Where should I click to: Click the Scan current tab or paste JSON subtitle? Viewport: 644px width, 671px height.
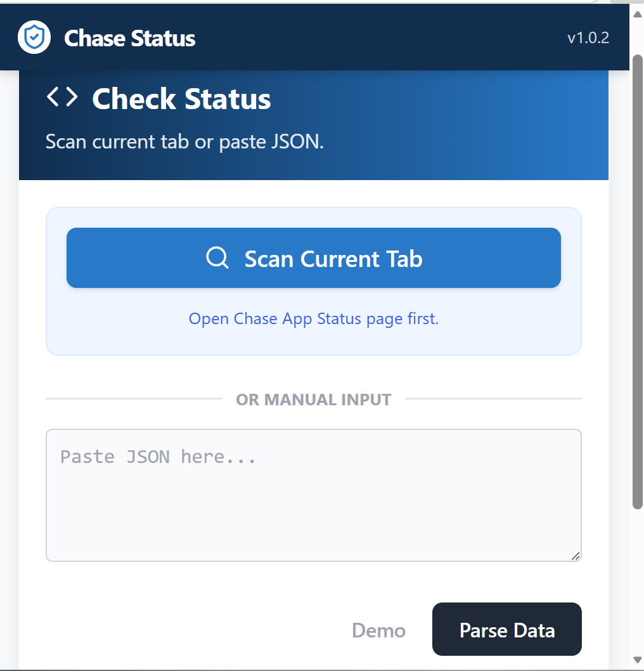point(184,141)
